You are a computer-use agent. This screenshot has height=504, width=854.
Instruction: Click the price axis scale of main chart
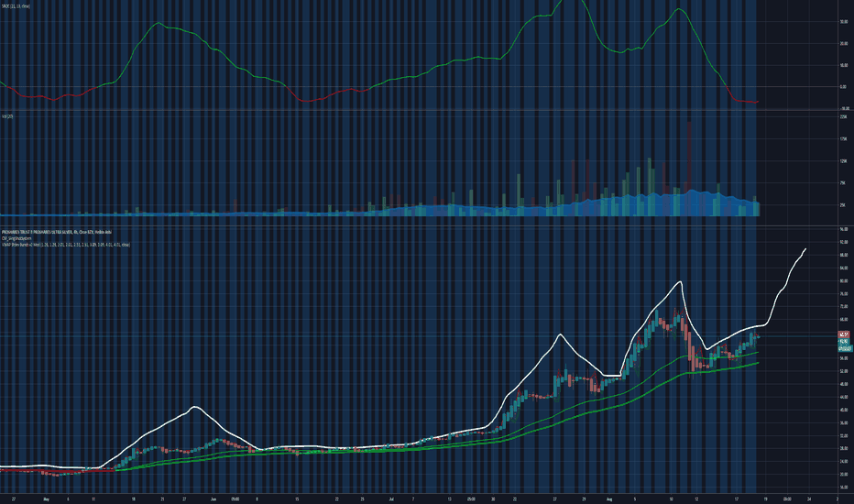tap(844, 358)
